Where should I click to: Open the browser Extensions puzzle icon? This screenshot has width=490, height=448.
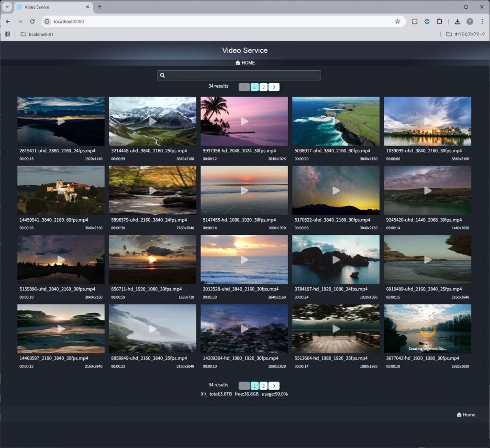click(x=439, y=22)
